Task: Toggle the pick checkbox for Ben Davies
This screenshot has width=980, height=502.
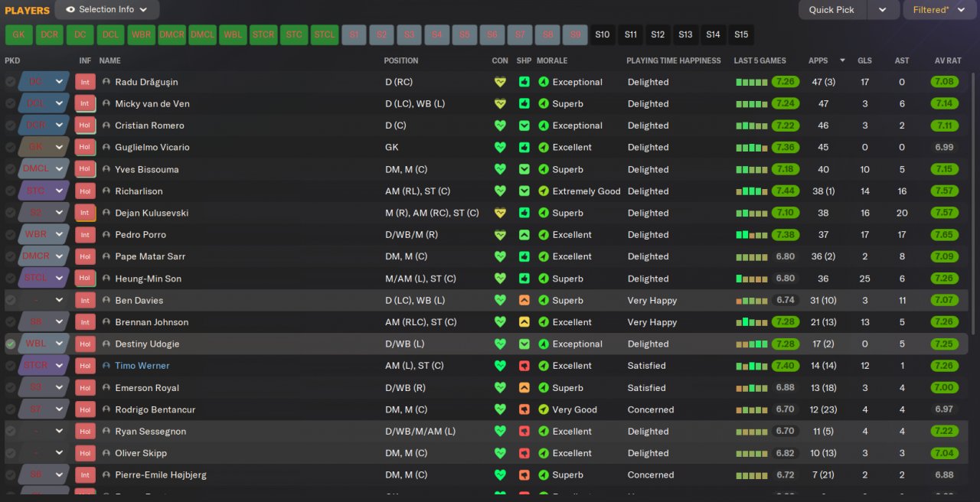Action: 10,300
